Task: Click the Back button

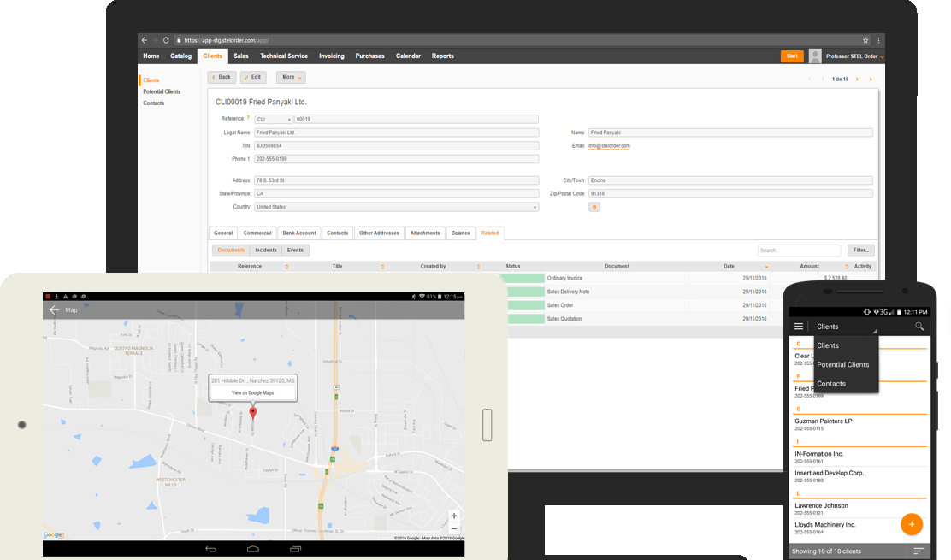Action: (222, 78)
